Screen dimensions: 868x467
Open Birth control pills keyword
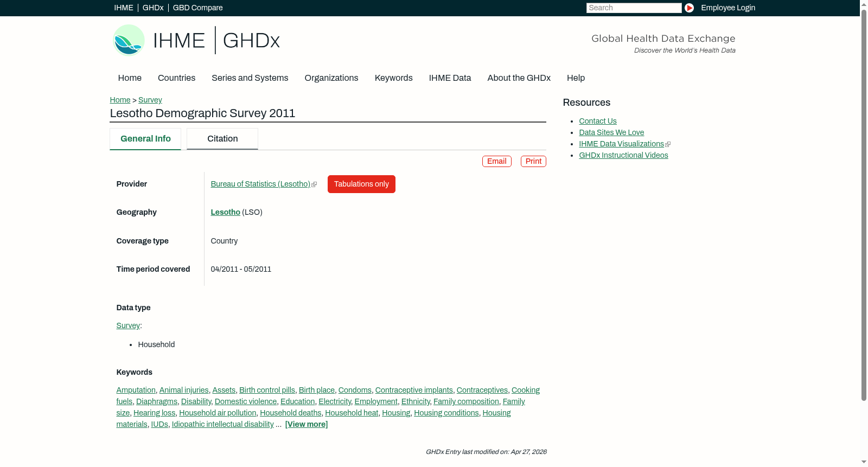[x=267, y=390]
